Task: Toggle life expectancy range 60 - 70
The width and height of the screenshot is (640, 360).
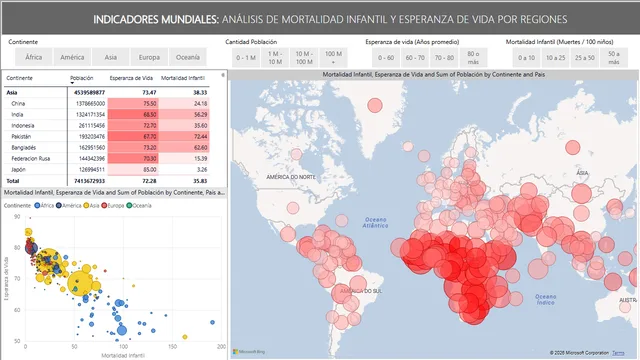Action: pyautogui.click(x=415, y=58)
